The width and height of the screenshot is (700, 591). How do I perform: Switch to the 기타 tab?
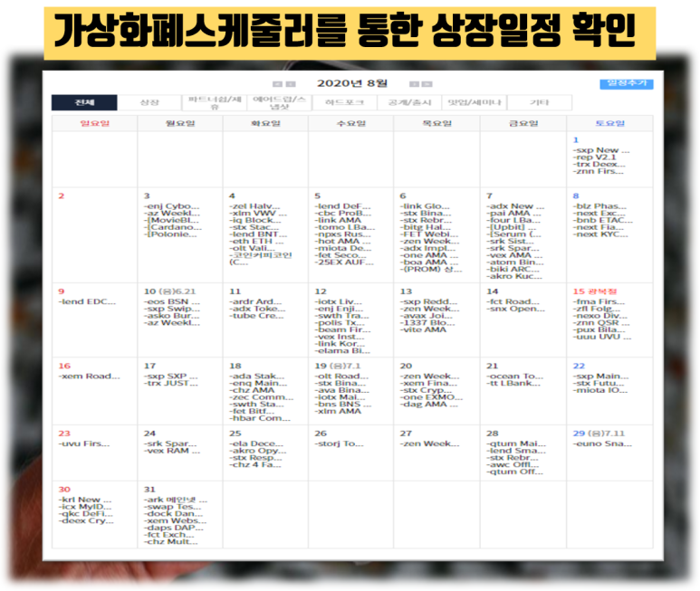[x=540, y=102]
